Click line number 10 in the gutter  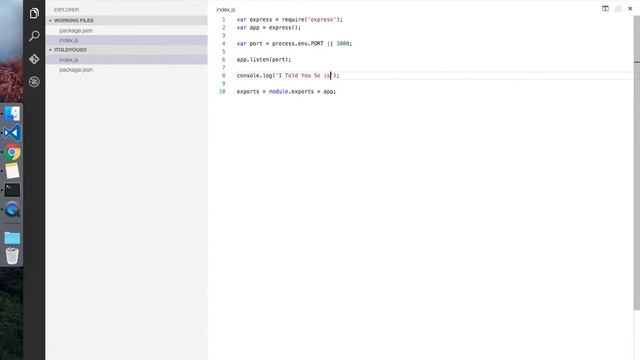(222, 92)
